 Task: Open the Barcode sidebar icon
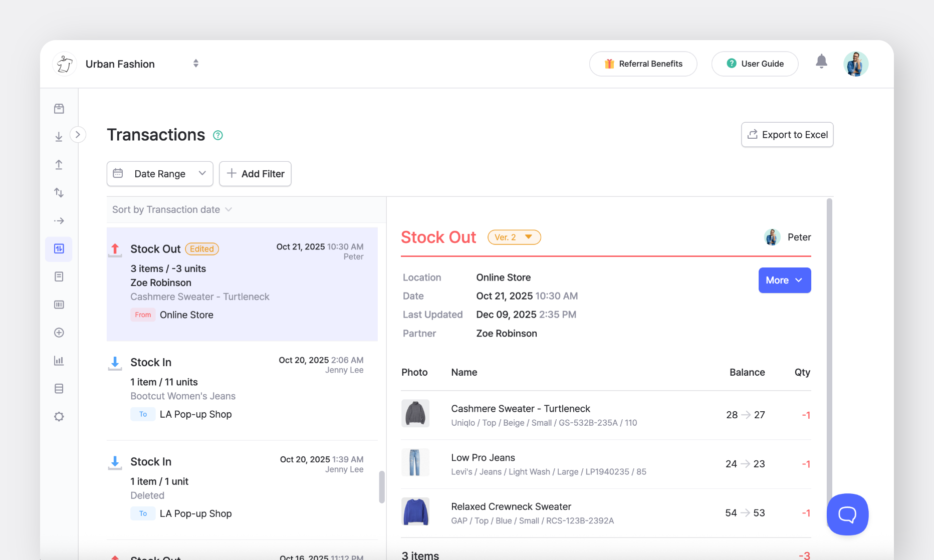[x=59, y=305]
